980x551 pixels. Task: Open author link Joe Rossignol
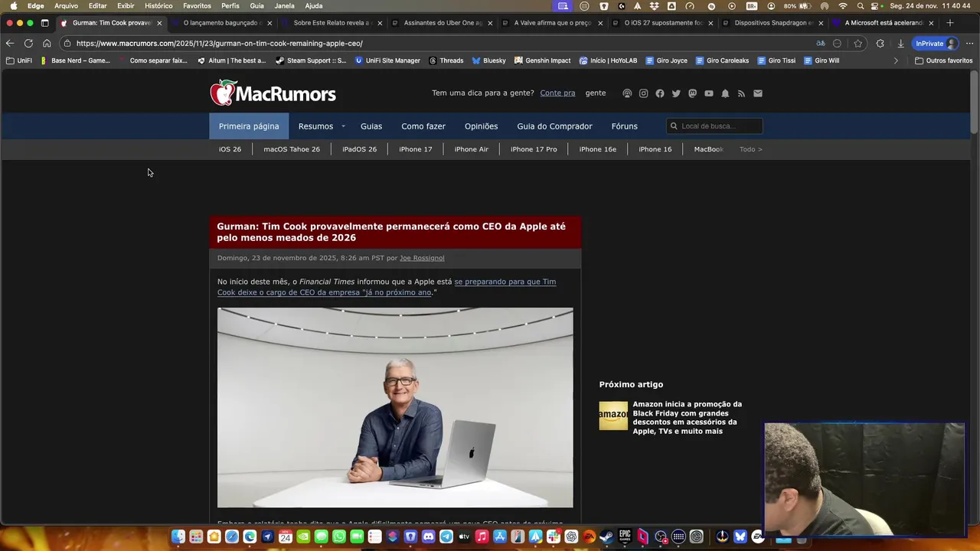422,258
